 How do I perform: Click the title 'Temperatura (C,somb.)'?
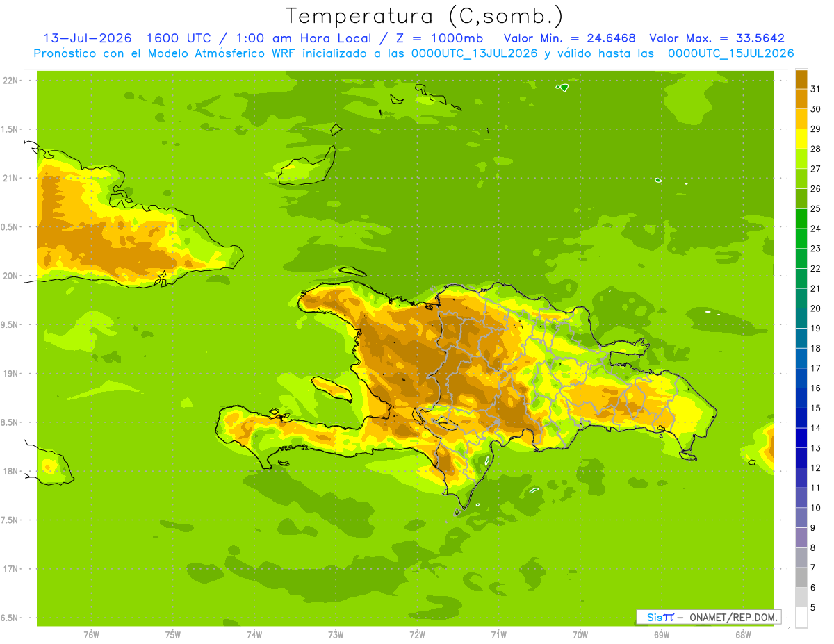point(424,15)
